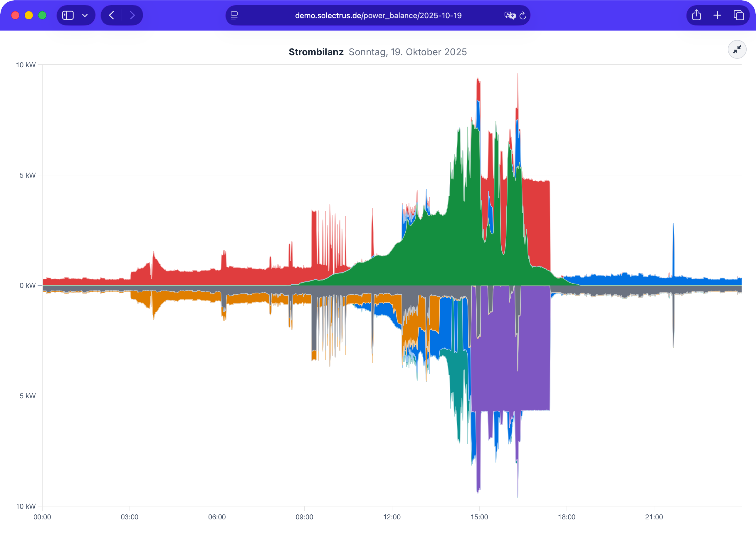Click the tall red block after 16:00
756x537 pixels.
[537, 221]
